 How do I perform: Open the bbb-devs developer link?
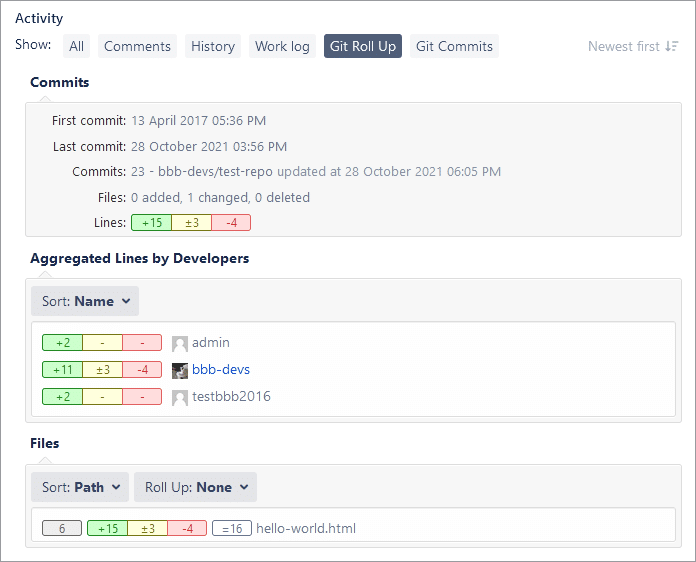[x=221, y=370]
